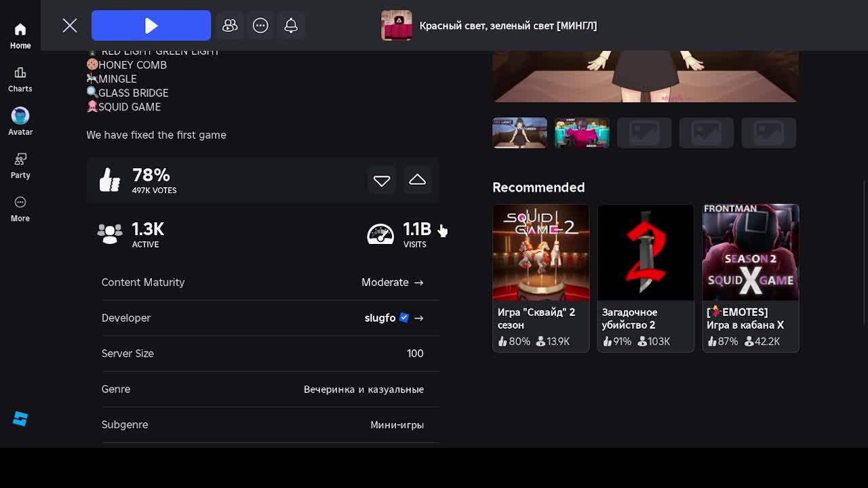Open Content Maturity Moderate details

pos(270,282)
